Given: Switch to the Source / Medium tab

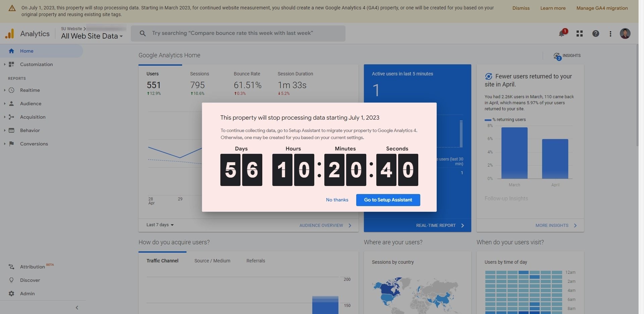Looking at the screenshot, I should (212, 261).
